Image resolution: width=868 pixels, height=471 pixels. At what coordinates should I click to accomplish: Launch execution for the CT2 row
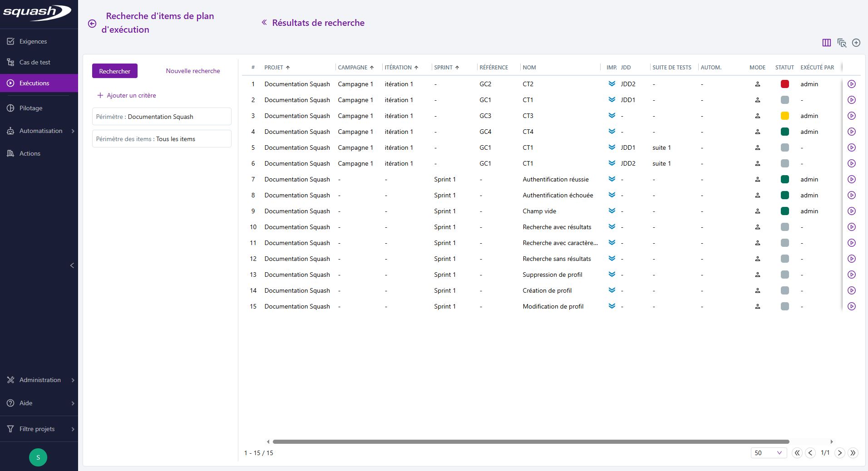pyautogui.click(x=851, y=84)
